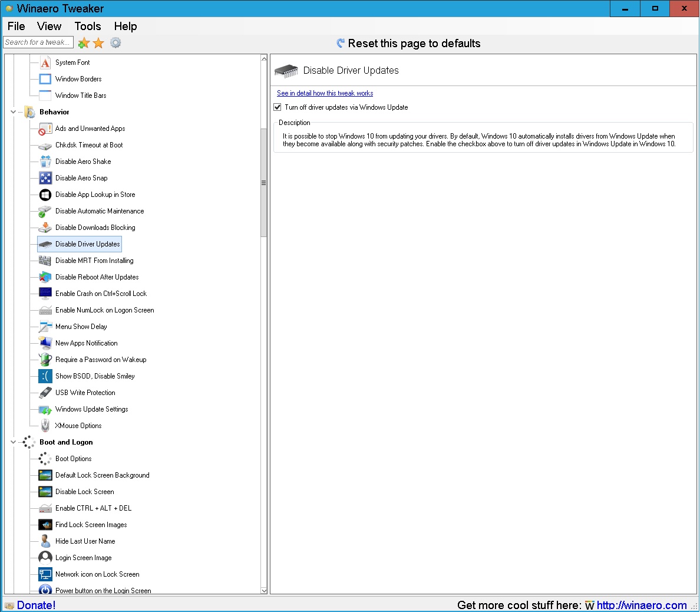
Task: Open the View menu
Action: point(49,27)
